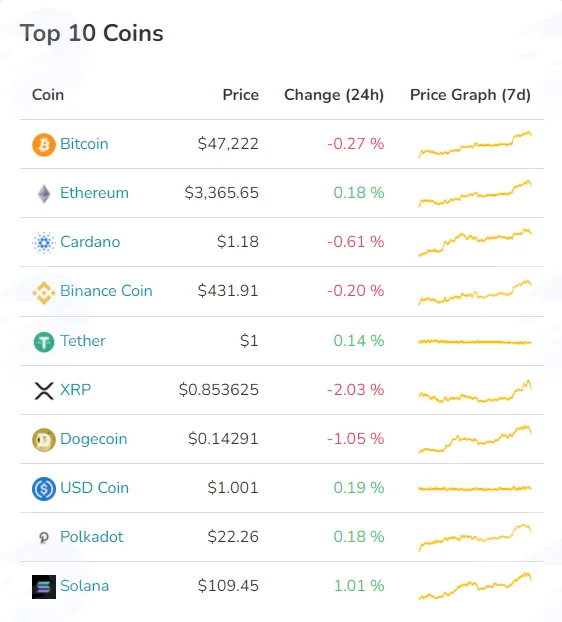View XRP 7-day price sparkline
Image resolution: width=562 pixels, height=622 pixels.
tap(475, 392)
